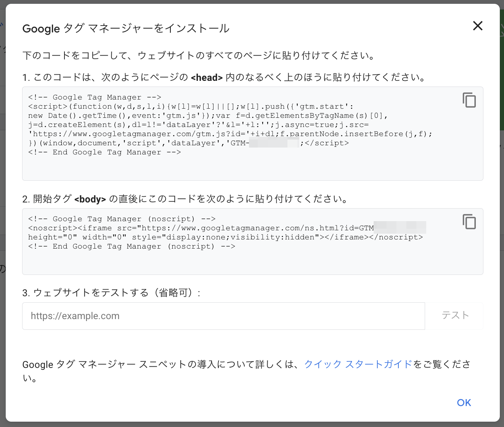Click the dialog title 'Google タグ マネージャーをインストール'
This screenshot has height=427, width=504.
[126, 29]
